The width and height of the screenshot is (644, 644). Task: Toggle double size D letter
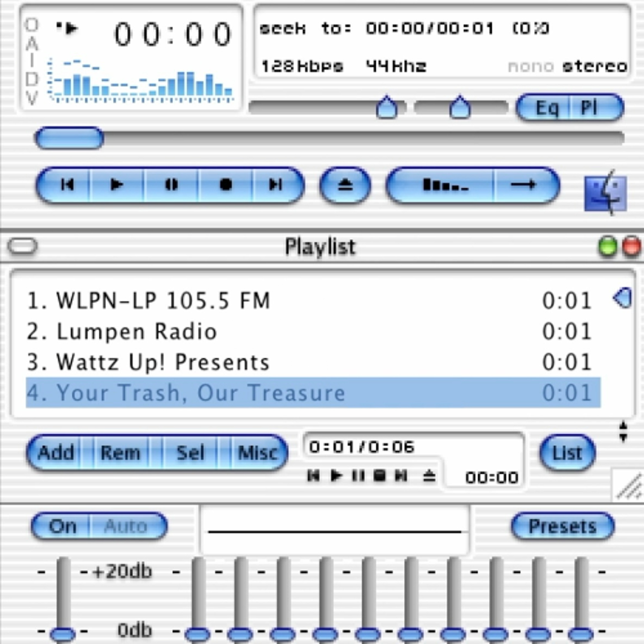(32, 79)
